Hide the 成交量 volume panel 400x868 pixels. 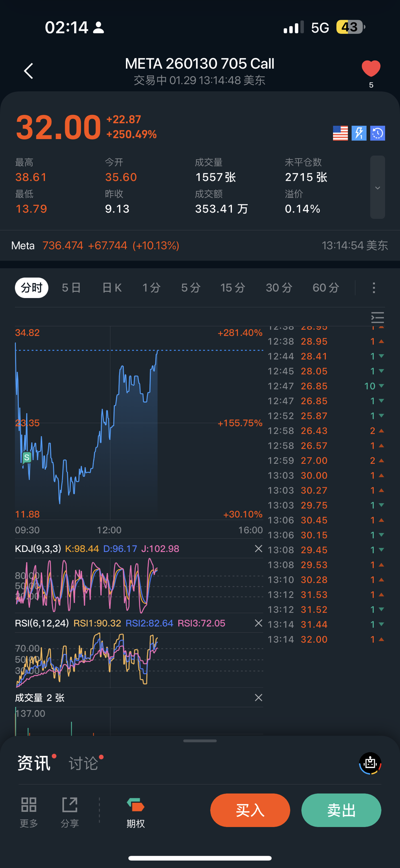(258, 698)
